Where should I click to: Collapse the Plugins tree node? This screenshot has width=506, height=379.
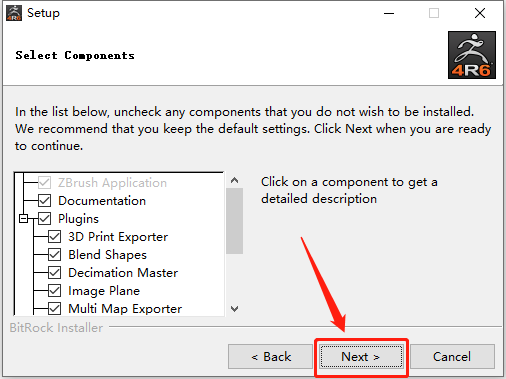(x=23, y=219)
